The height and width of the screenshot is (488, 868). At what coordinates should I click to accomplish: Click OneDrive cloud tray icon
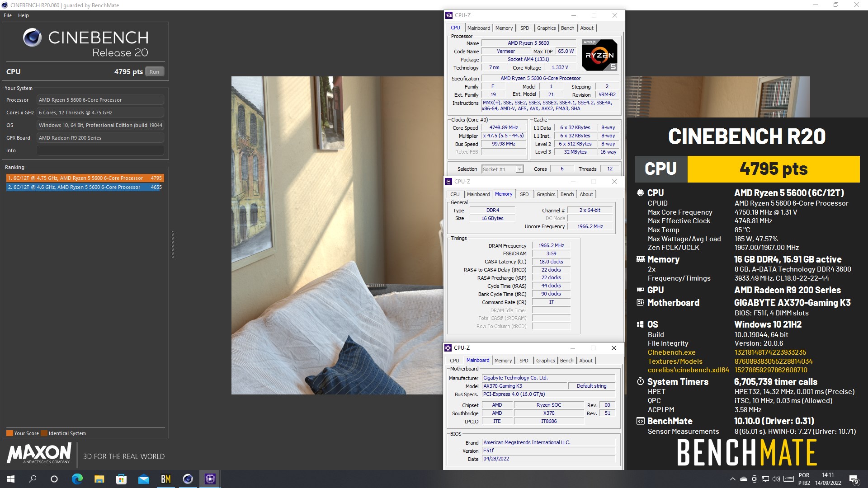[x=744, y=479]
